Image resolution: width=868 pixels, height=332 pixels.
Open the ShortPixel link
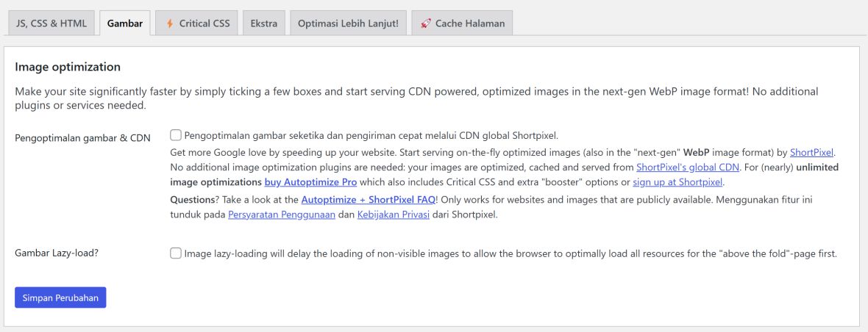(812, 153)
